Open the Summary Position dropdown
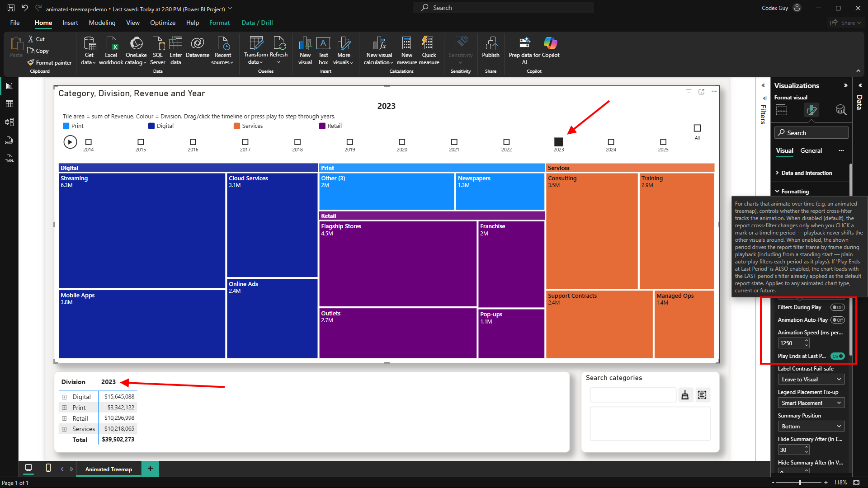The image size is (868, 488). (811, 427)
